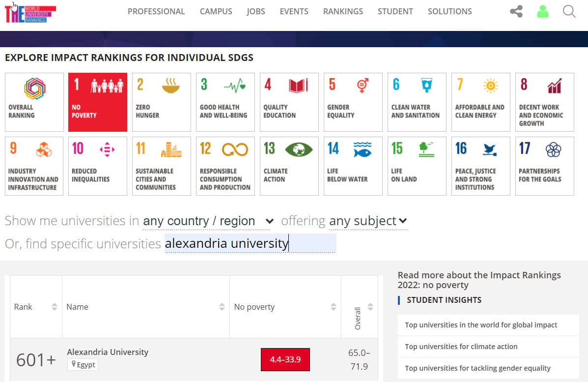Pick the Gender Equality SDG tile
The width and height of the screenshot is (588, 382).
[353, 102]
